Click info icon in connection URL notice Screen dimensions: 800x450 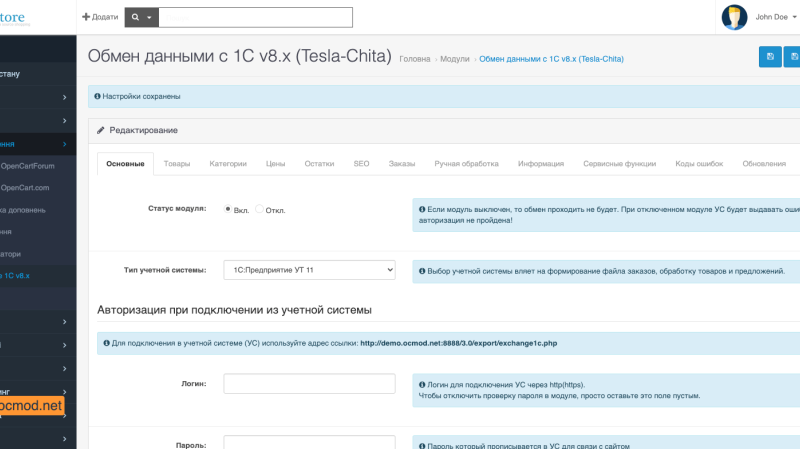[x=107, y=343]
